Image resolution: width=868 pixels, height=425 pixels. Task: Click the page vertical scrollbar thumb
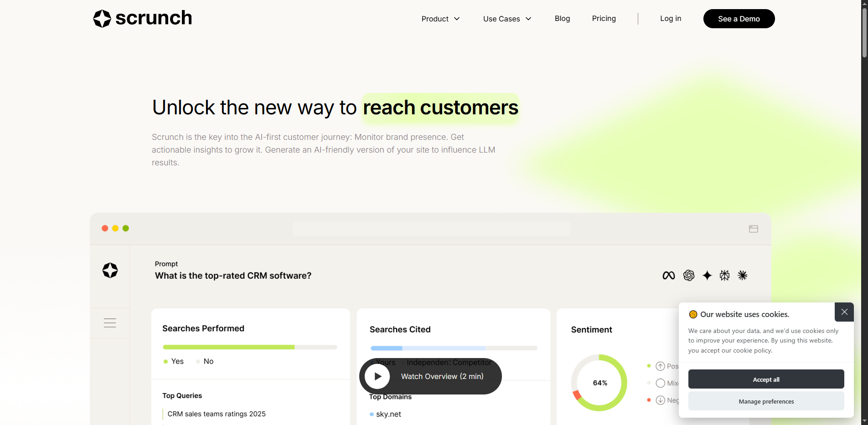tap(864, 32)
